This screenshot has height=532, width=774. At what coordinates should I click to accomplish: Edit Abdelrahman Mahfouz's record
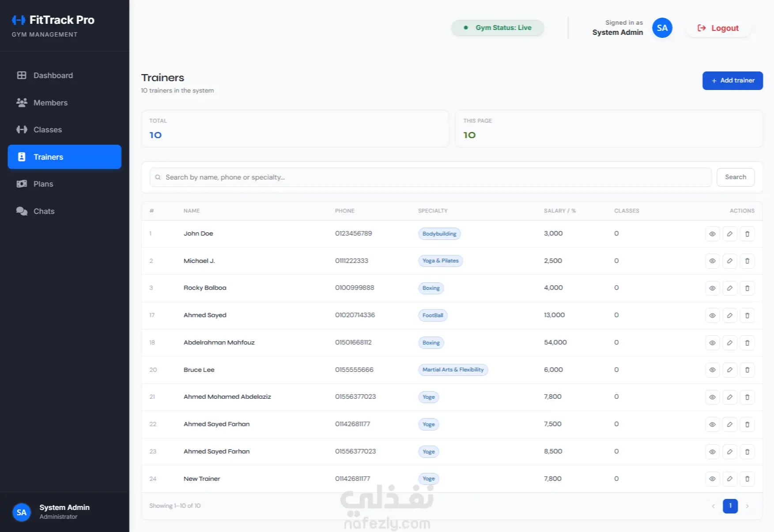(730, 343)
